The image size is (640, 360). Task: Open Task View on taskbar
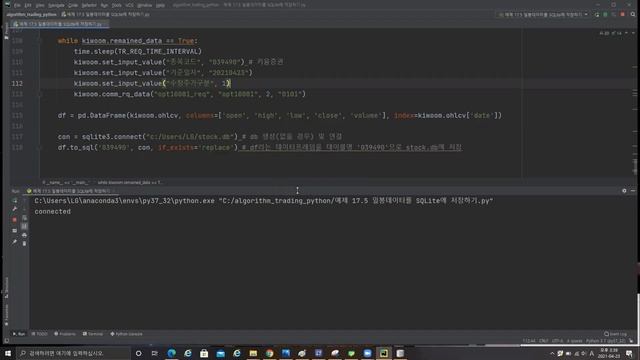pyautogui.click(x=155, y=353)
